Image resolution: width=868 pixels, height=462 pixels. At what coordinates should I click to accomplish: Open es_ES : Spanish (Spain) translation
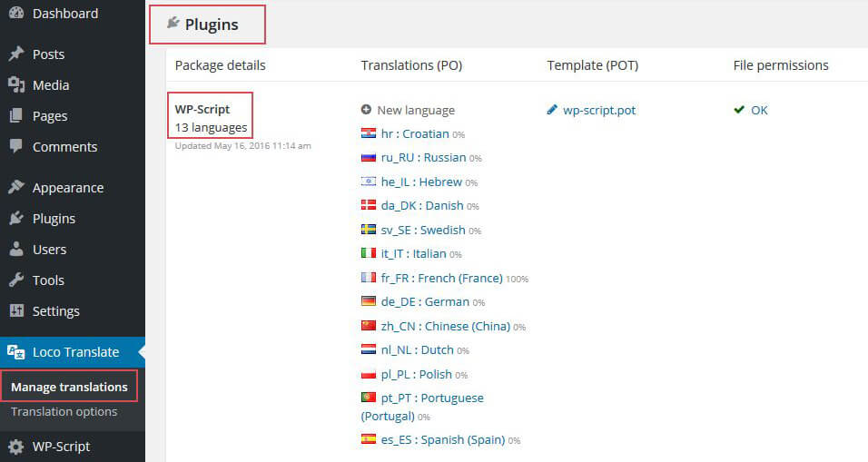[x=443, y=440]
